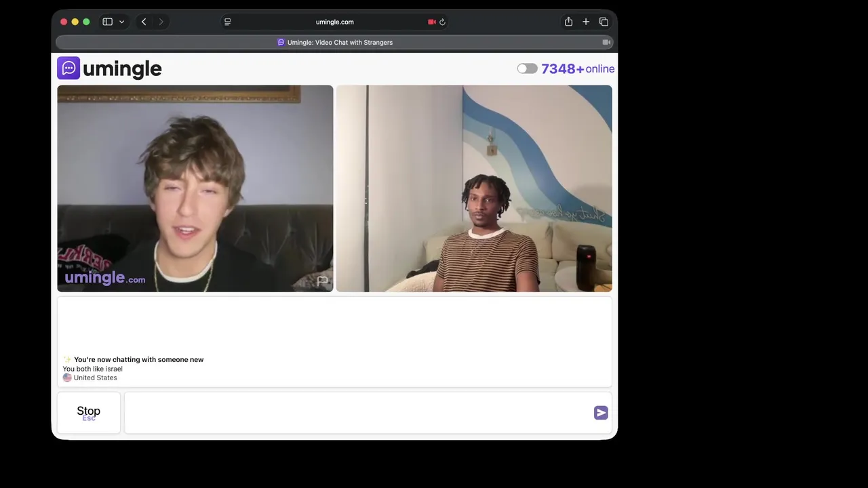Click the US flag icon in chat
Viewport: 868px width, 488px height.
pyautogui.click(x=67, y=378)
